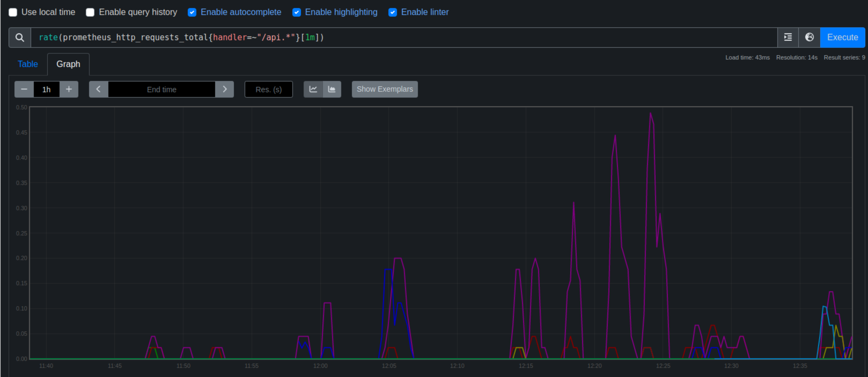Focus the PromQL expression input
The height and width of the screenshot is (377, 868).
tap(404, 37)
